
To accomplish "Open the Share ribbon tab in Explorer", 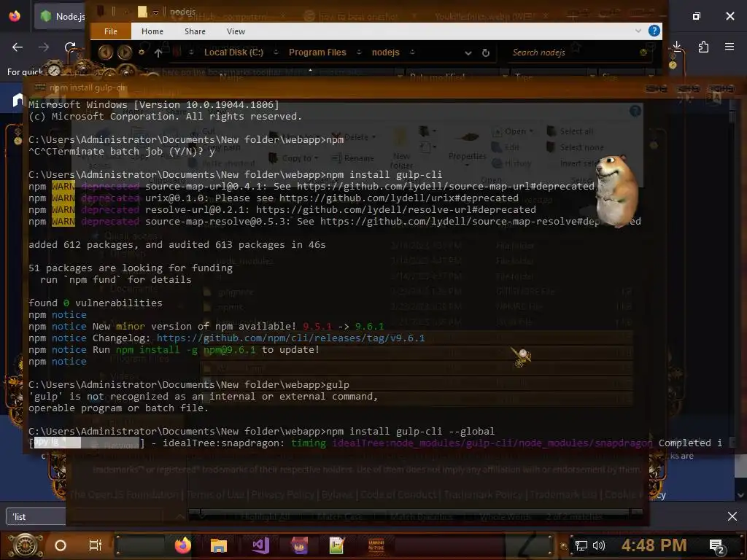I will [195, 31].
